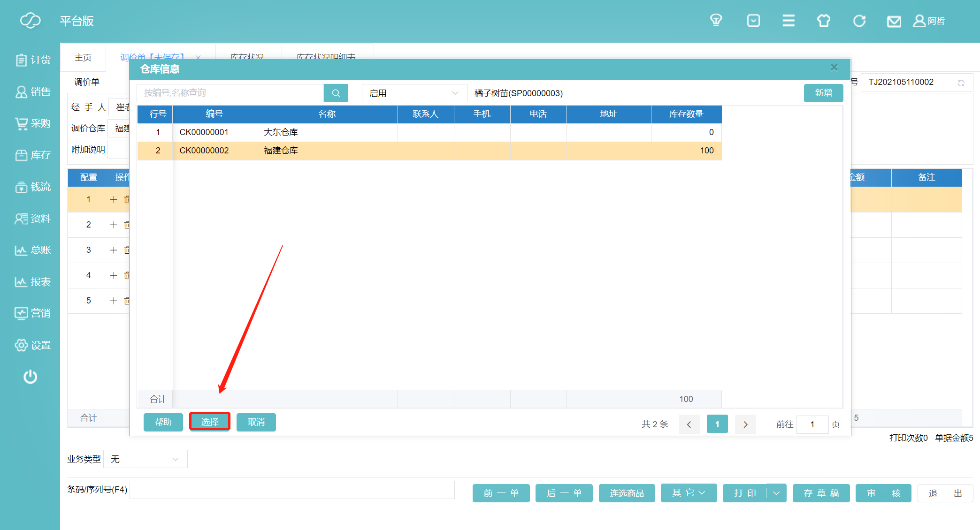
Task: Click the power logout icon in sidebar
Action: pos(30,377)
